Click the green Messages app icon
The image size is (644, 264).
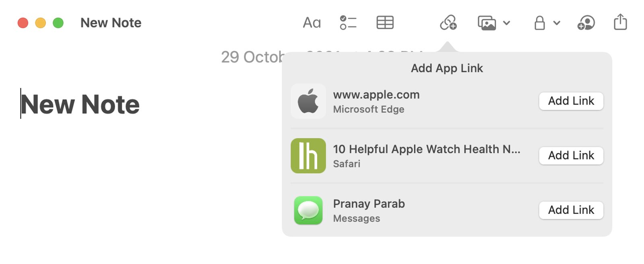(x=308, y=210)
